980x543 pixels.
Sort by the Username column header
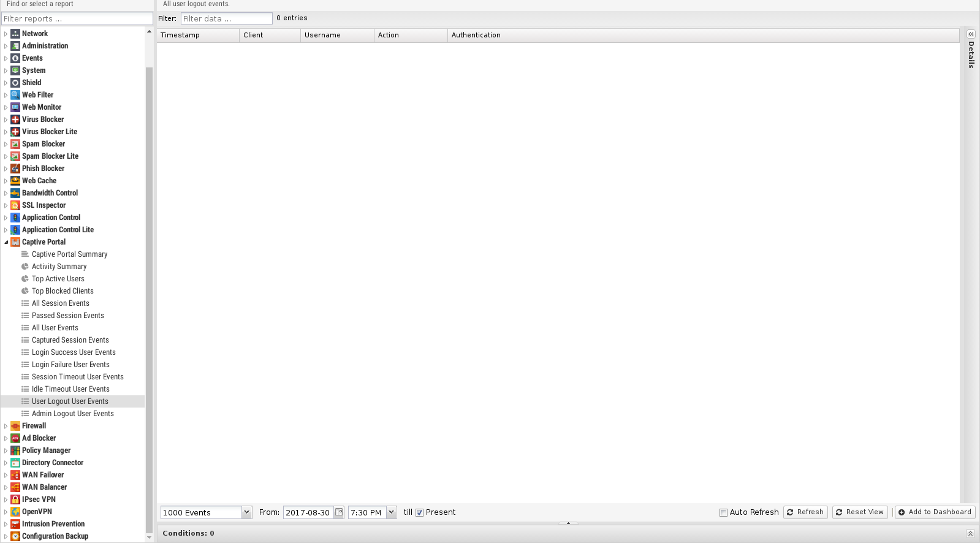tap(337, 35)
